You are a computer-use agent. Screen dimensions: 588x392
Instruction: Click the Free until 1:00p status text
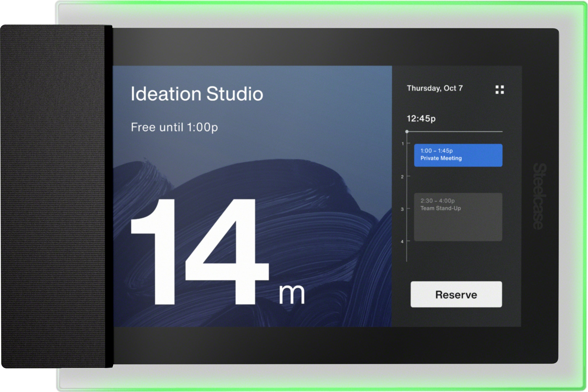pos(174,127)
